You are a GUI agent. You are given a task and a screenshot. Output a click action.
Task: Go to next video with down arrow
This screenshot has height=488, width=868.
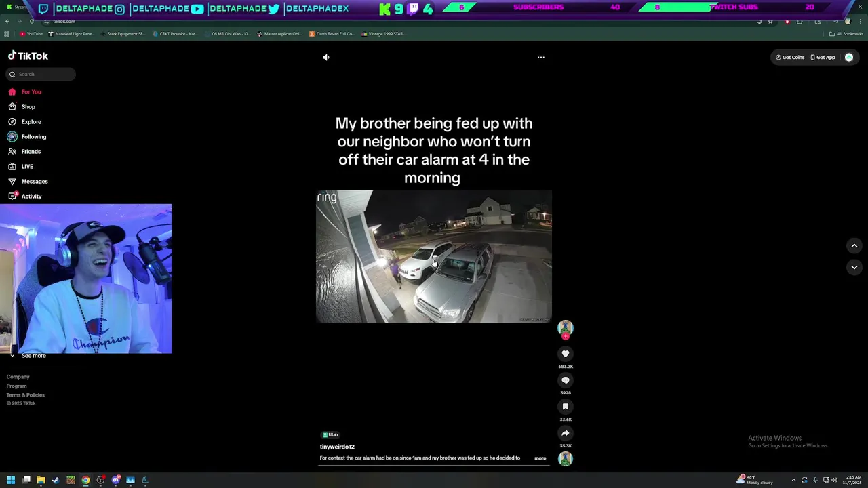click(x=854, y=268)
